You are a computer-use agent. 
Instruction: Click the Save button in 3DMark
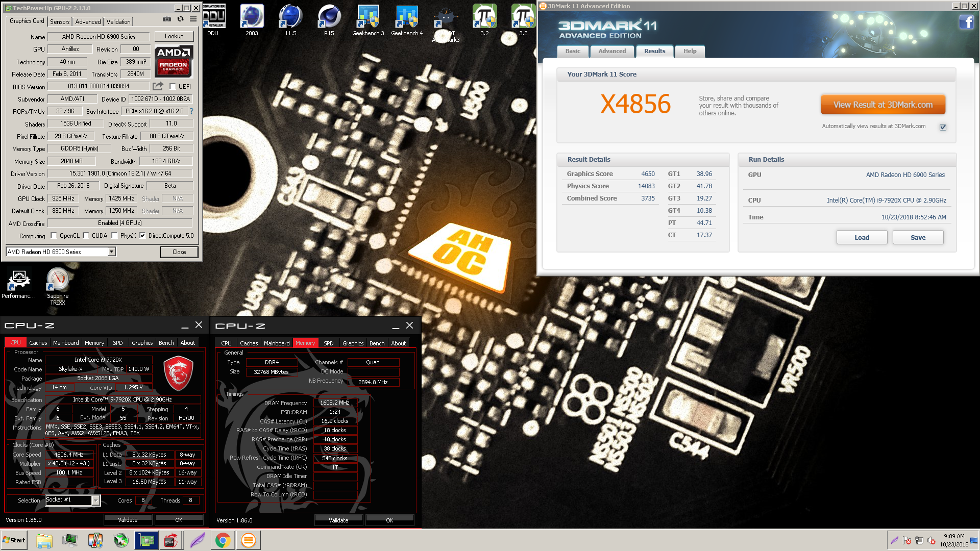click(x=918, y=237)
